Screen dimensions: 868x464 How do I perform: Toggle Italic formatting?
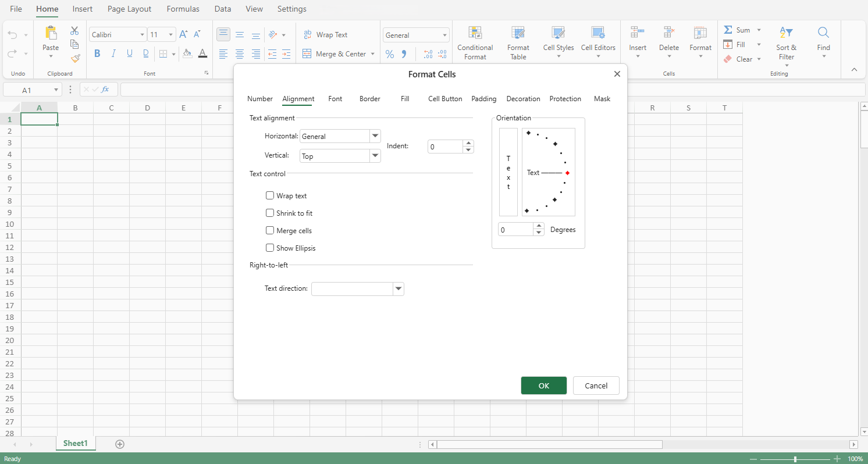113,53
